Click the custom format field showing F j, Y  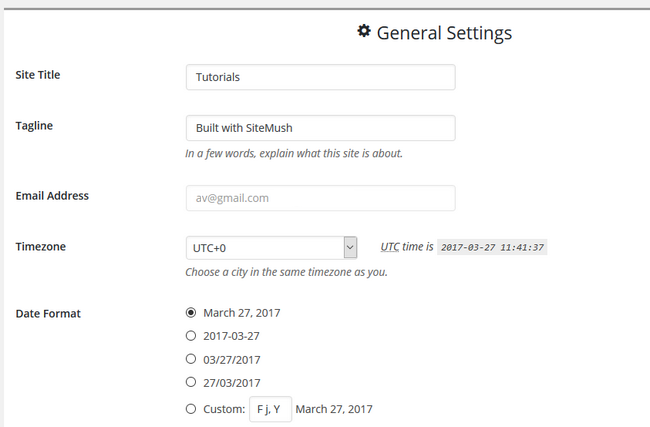click(x=270, y=409)
